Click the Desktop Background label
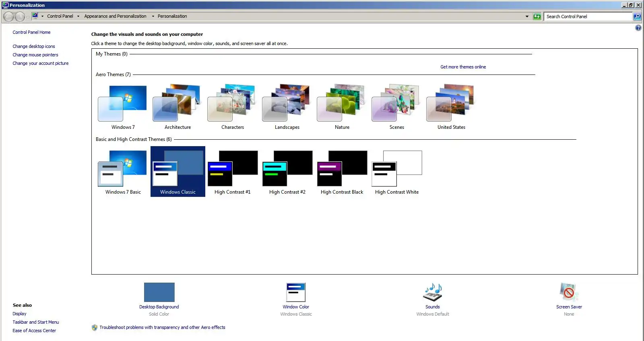 coord(159,307)
